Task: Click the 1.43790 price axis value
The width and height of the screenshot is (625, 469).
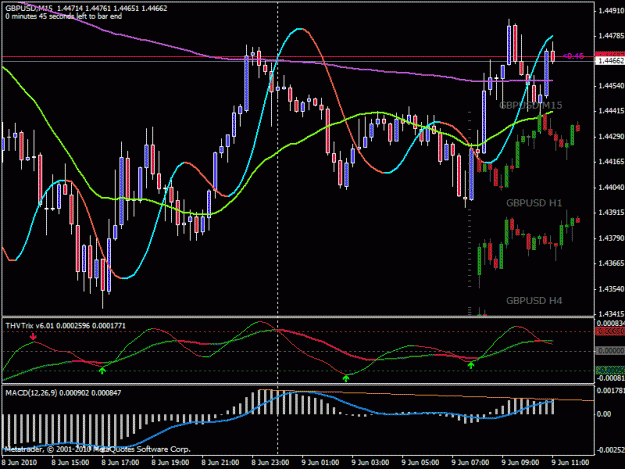Action: click(x=611, y=238)
